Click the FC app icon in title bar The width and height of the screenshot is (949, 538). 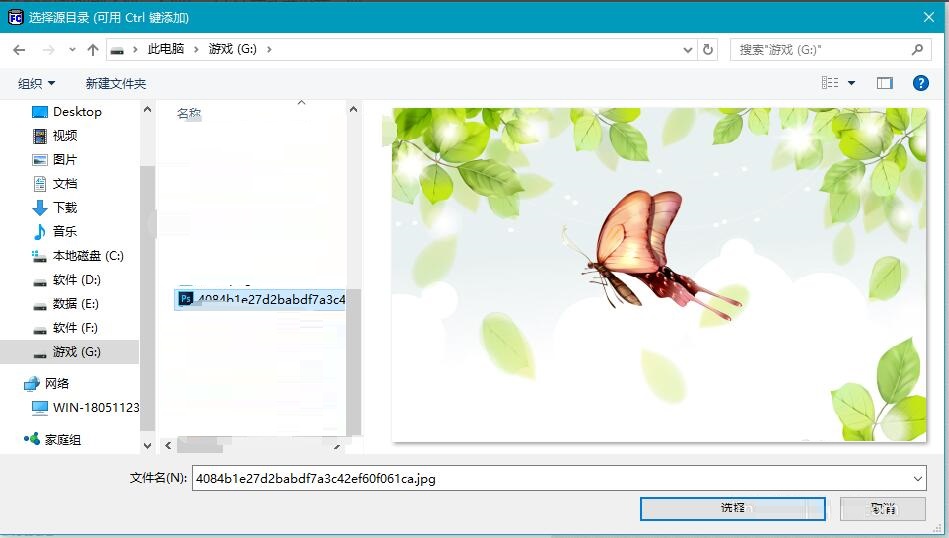(x=15, y=17)
